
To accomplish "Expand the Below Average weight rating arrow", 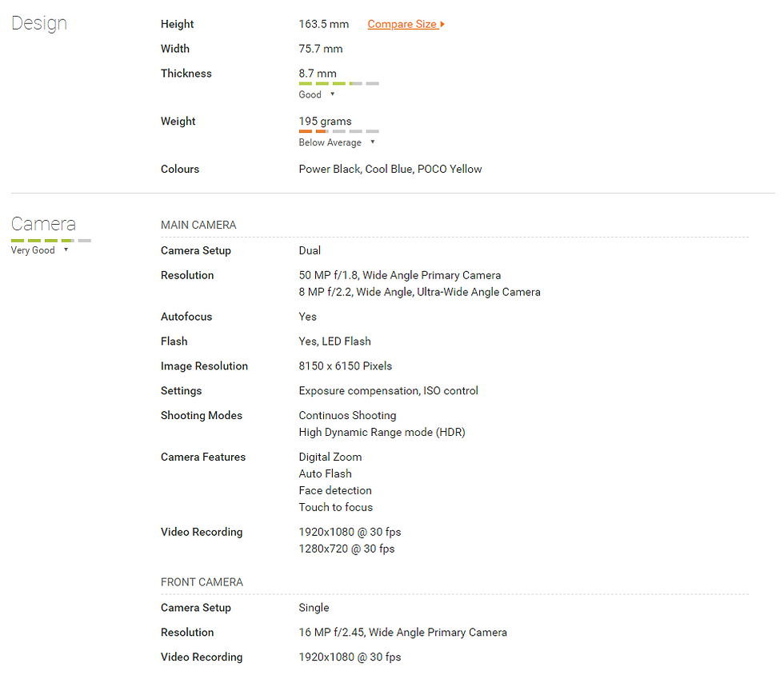I will point(373,142).
